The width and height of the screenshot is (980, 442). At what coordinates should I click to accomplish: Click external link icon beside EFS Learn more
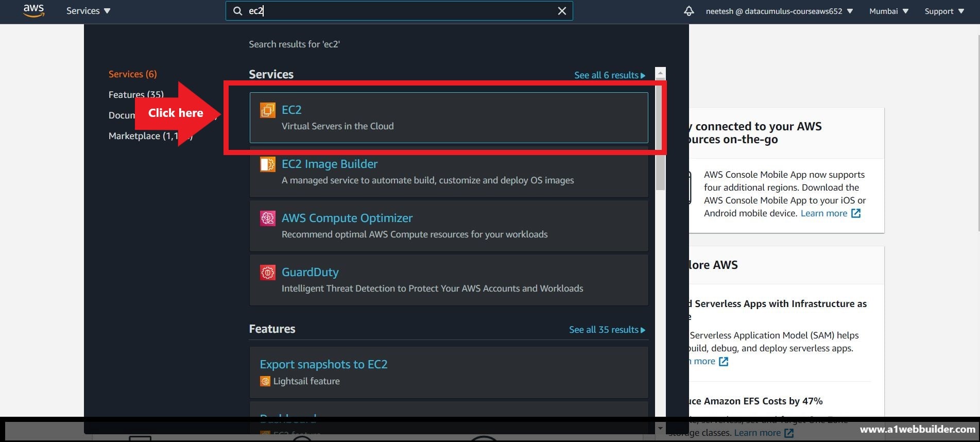pyautogui.click(x=789, y=433)
